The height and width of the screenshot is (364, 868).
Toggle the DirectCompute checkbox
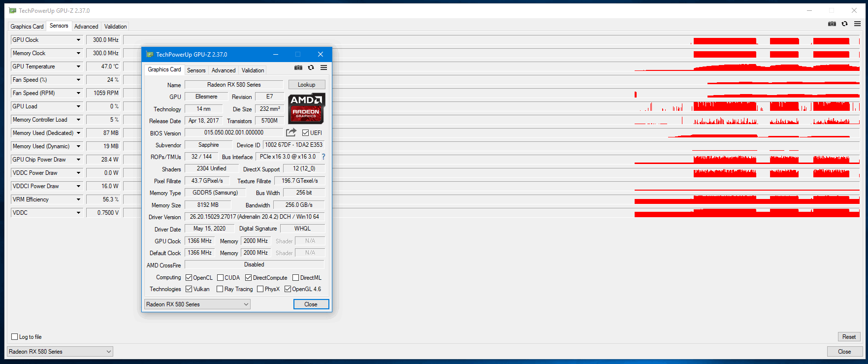[249, 278]
